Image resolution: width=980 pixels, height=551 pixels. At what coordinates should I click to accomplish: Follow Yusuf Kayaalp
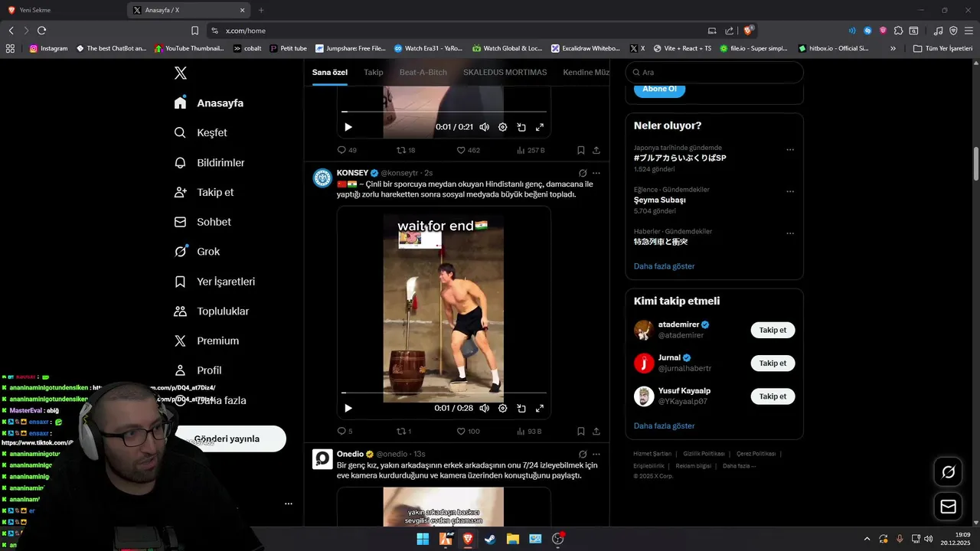pos(773,396)
